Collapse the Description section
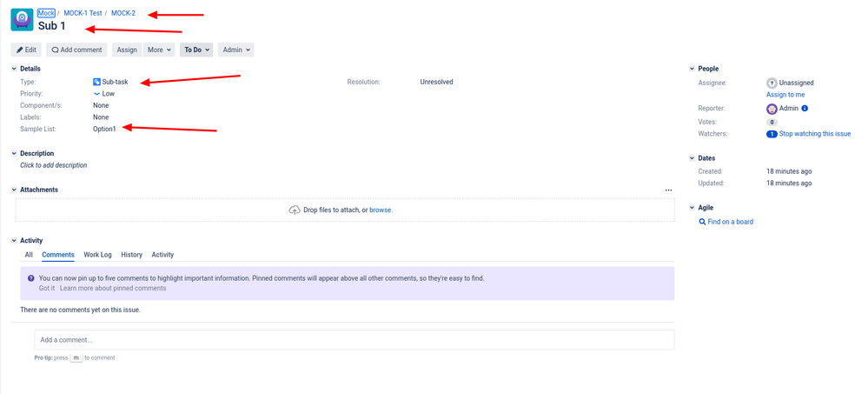This screenshot has height=394, width=868. [x=14, y=153]
